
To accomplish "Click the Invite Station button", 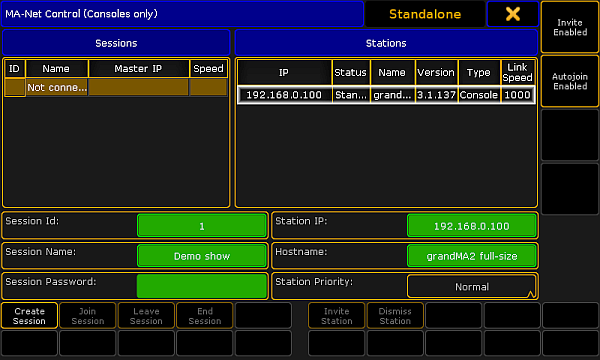I will pyautogui.click(x=336, y=316).
